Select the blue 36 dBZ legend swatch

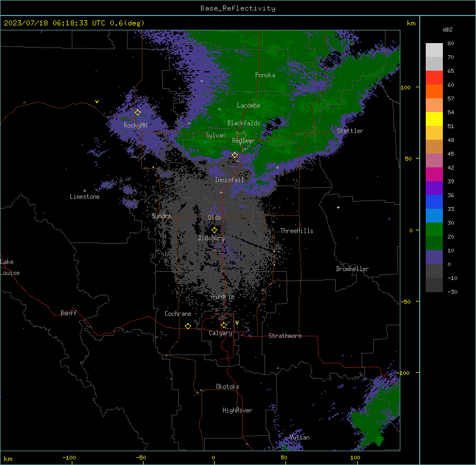(x=434, y=202)
